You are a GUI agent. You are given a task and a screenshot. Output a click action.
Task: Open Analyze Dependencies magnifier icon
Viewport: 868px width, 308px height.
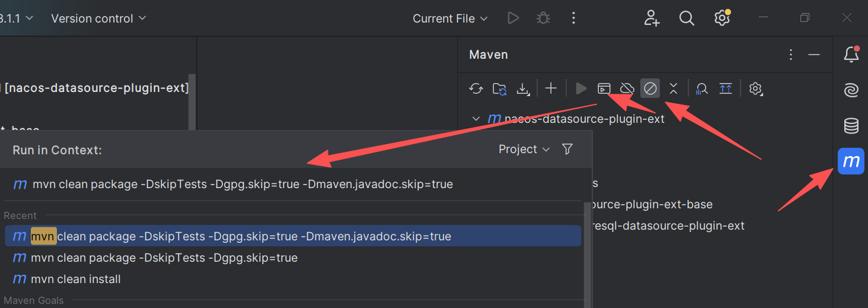702,89
